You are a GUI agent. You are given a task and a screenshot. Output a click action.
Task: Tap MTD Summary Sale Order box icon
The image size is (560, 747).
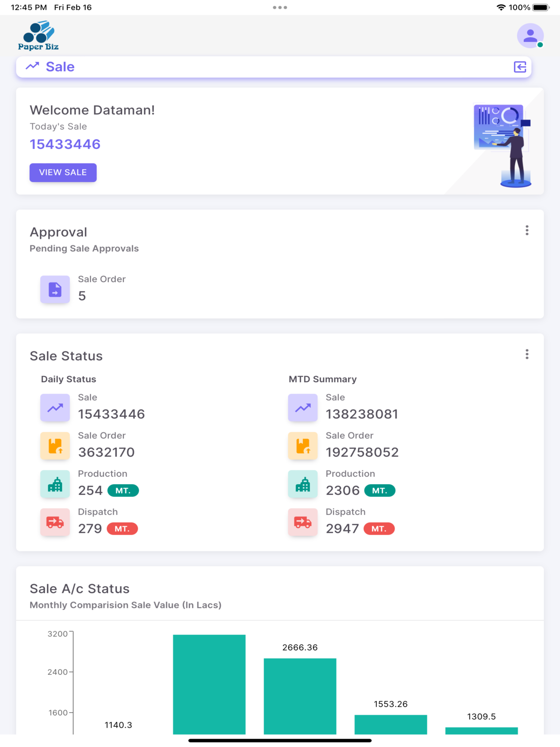click(x=303, y=446)
